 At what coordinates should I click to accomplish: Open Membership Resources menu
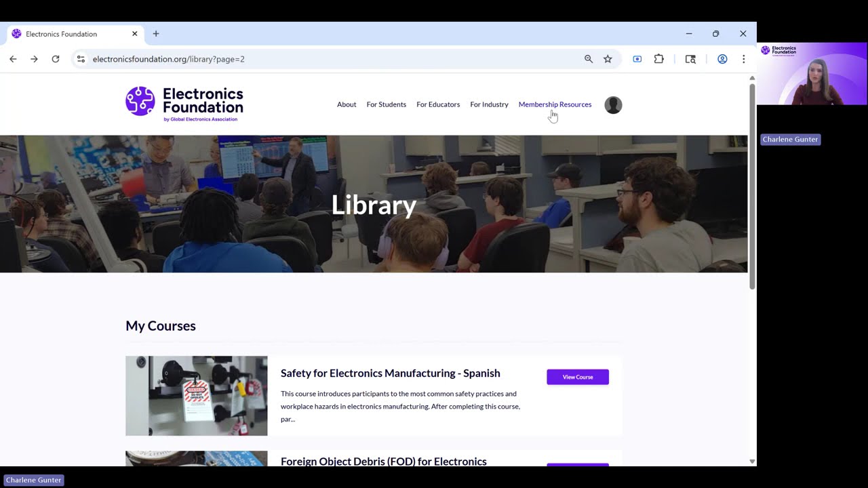tap(555, 104)
